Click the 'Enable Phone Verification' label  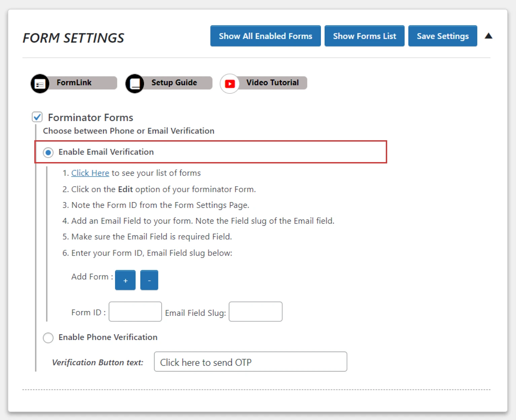108,337
